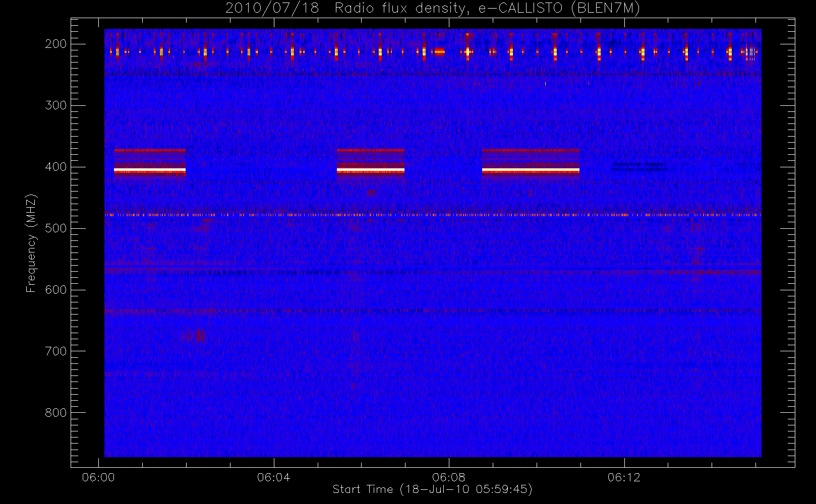Click the 06:04 time tick label
Screen dimensions: 816x504
coord(274,477)
